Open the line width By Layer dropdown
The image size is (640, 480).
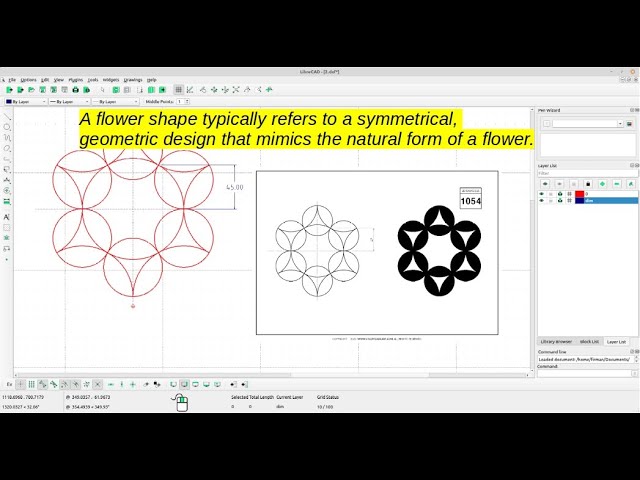click(x=69, y=102)
